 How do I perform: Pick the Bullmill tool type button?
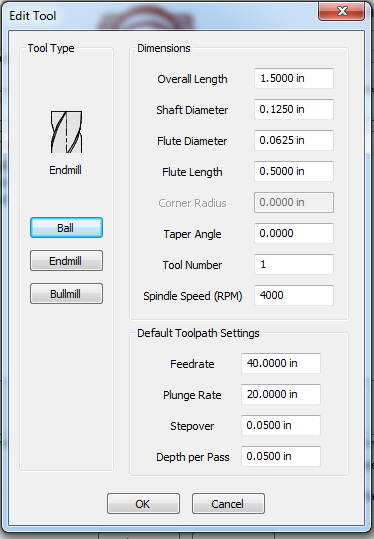click(66, 294)
